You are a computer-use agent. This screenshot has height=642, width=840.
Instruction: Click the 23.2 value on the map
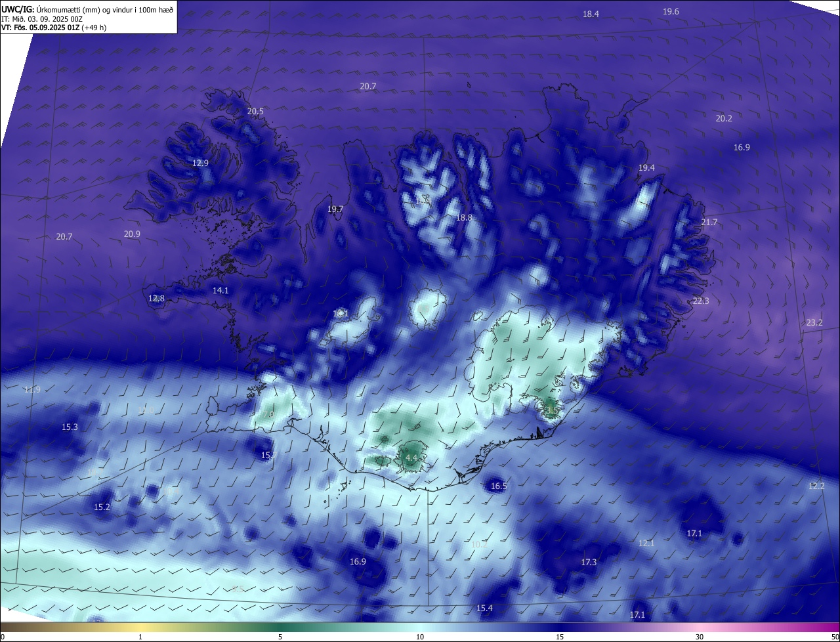click(x=814, y=322)
